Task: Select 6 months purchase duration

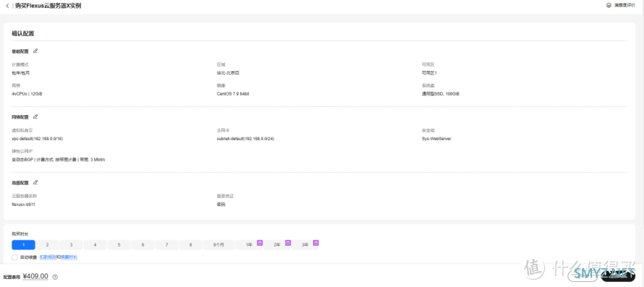Action: click(143, 245)
